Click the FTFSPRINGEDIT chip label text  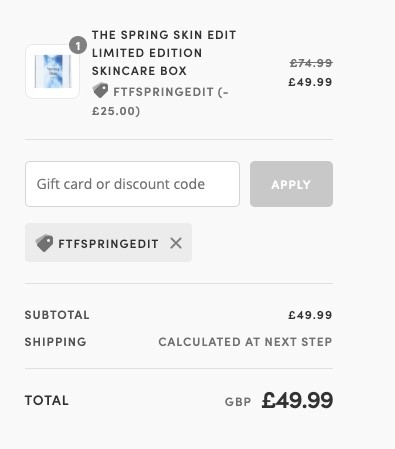pos(108,244)
